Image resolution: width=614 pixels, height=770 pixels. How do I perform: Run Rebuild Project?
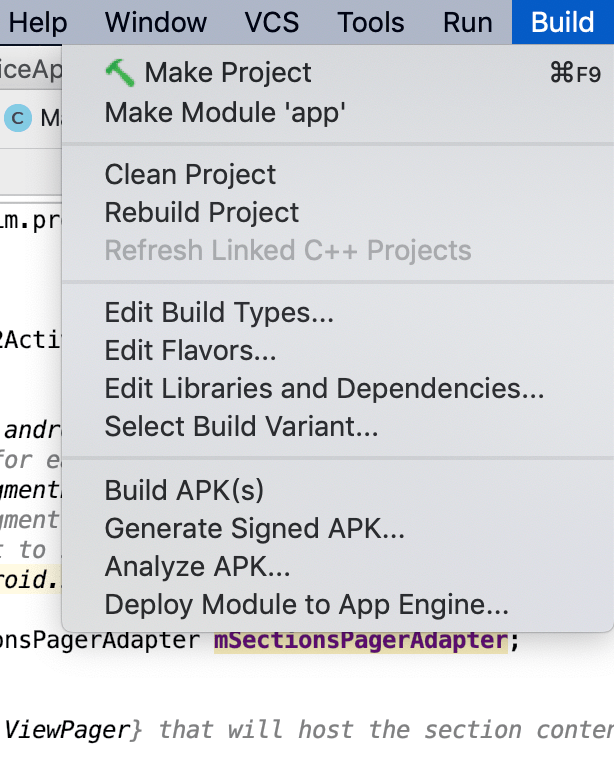pos(202,212)
